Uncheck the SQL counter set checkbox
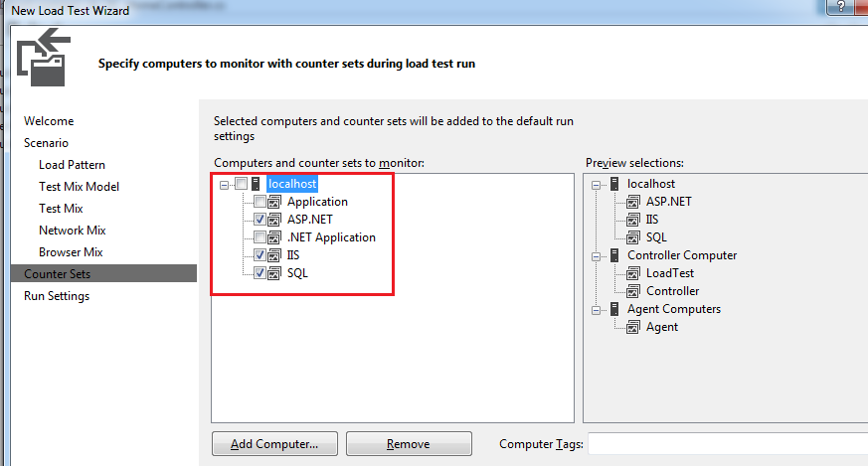 pos(260,273)
